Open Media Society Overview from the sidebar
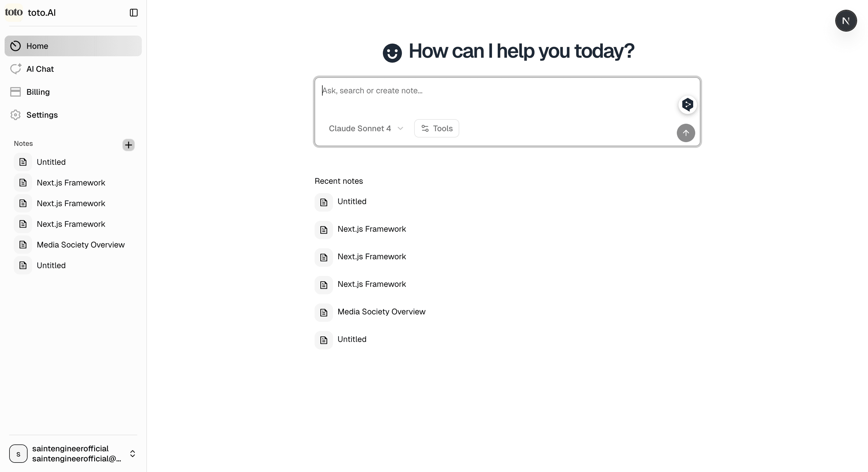The width and height of the screenshot is (868, 472). pyautogui.click(x=81, y=245)
